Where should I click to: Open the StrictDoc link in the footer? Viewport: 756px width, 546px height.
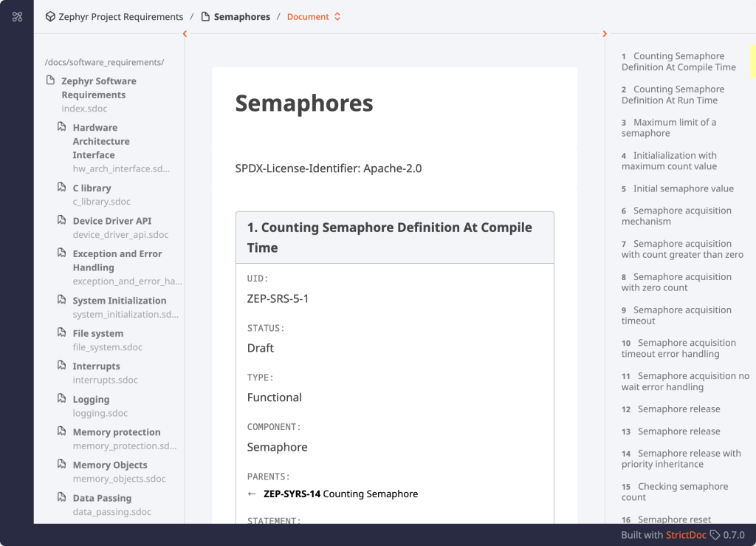(686, 535)
